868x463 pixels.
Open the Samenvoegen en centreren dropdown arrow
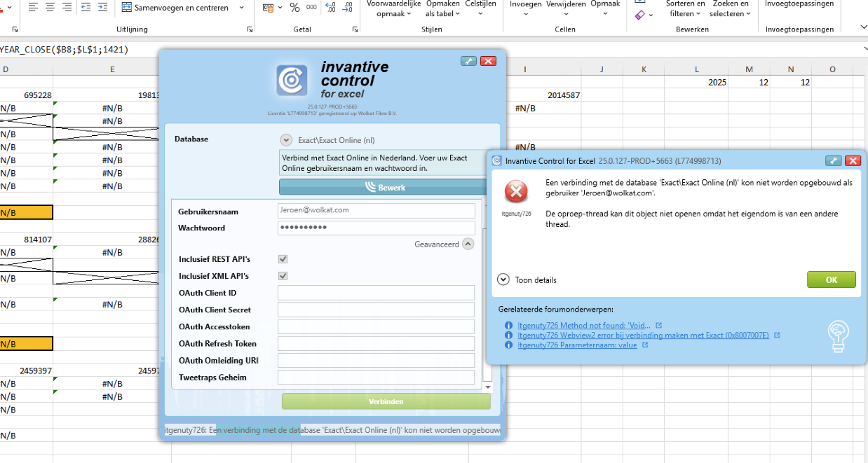pyautogui.click(x=242, y=8)
